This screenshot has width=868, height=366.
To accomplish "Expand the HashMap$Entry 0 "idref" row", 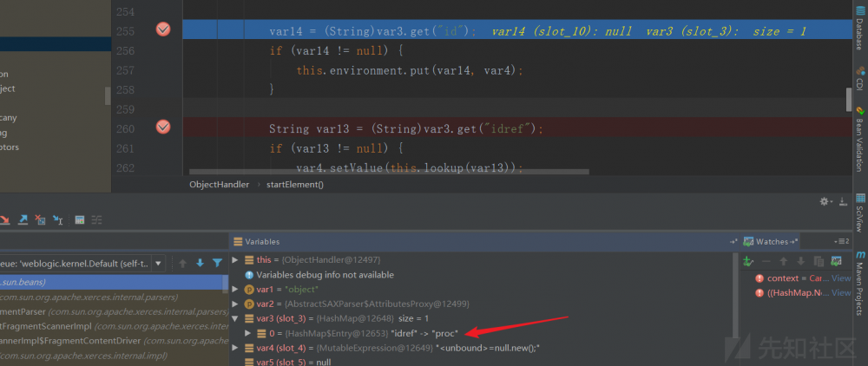I will click(x=247, y=333).
